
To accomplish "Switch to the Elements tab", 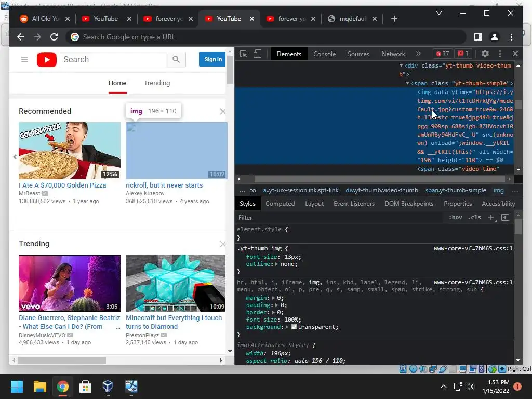I will coord(289,54).
